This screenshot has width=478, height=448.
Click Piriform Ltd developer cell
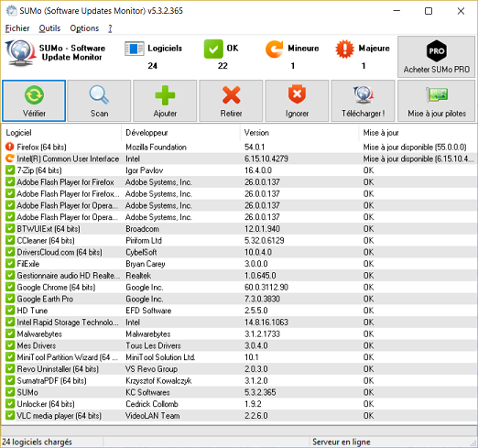[x=144, y=241]
